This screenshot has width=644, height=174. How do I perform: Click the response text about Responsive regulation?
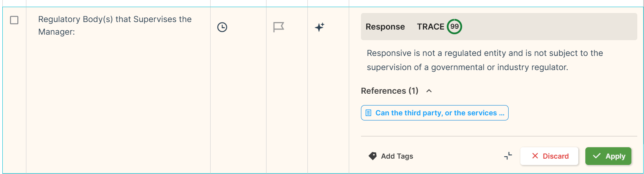tap(485, 60)
